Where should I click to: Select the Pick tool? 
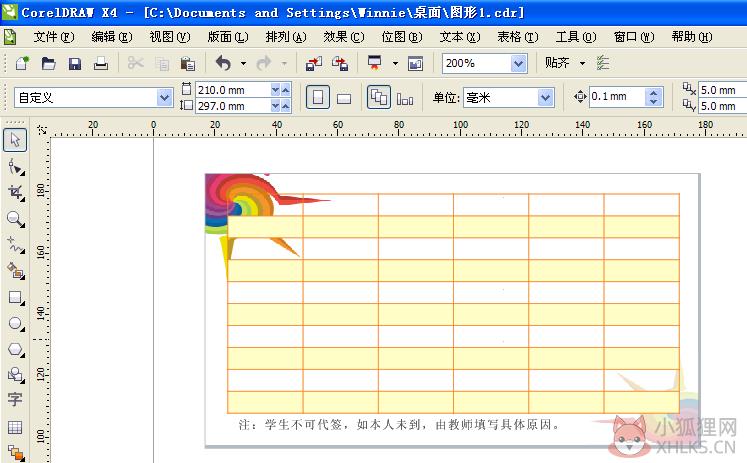point(15,140)
